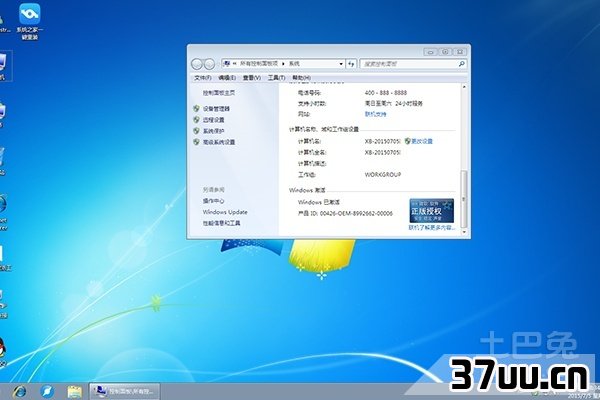
Task: Expand the arrow after 所有控制面板项 breadcrumb
Action: pyautogui.click(x=283, y=64)
